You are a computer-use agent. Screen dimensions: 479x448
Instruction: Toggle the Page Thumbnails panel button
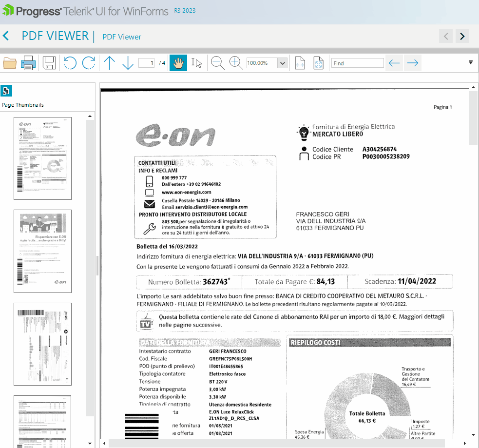(x=6, y=91)
